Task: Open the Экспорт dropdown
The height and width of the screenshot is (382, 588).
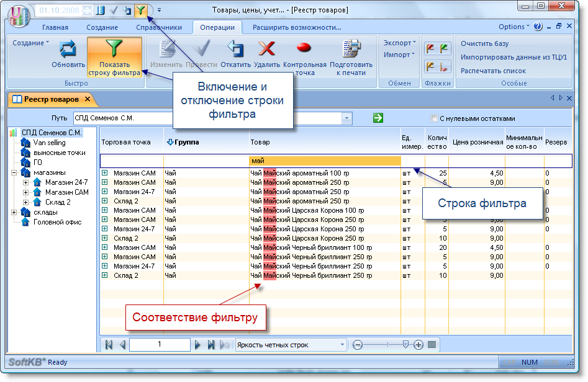Action: (400, 43)
